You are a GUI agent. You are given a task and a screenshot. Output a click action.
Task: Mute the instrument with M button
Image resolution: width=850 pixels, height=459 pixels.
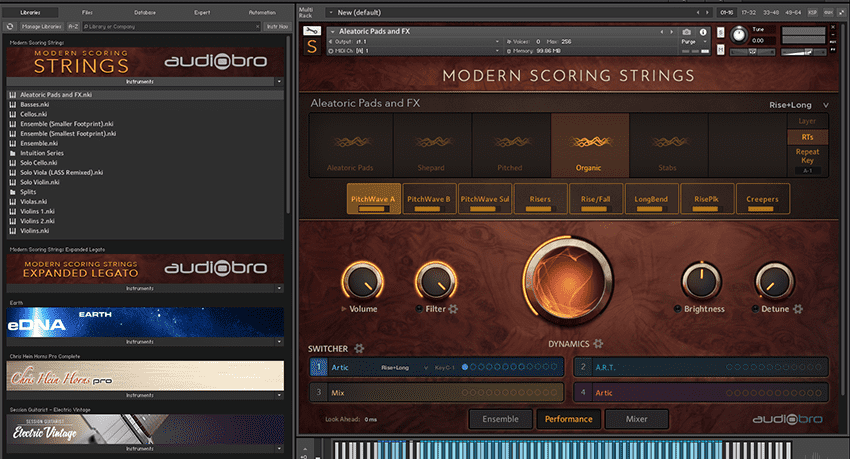[x=720, y=50]
